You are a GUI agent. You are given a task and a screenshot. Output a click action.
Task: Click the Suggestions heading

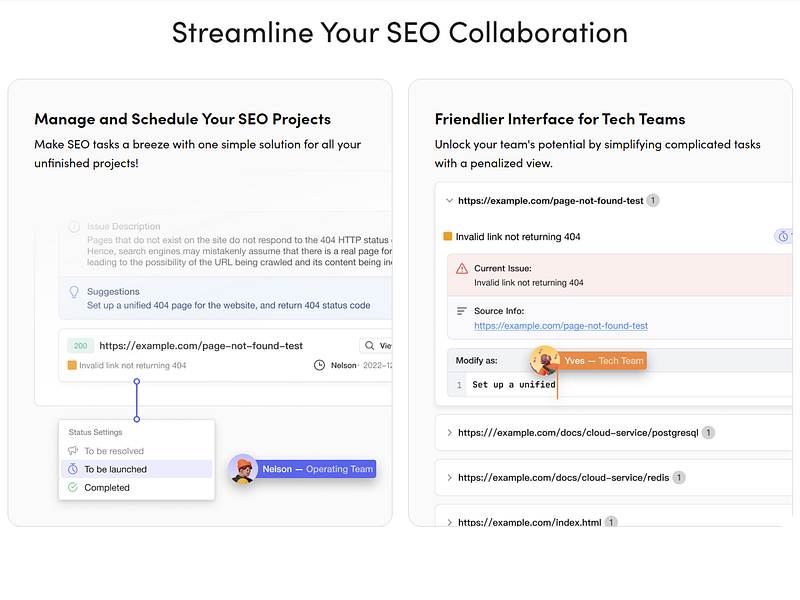click(113, 291)
